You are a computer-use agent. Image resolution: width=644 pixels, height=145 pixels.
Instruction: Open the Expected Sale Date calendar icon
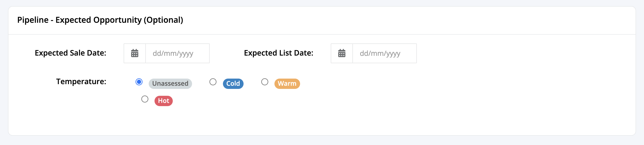pos(135,53)
